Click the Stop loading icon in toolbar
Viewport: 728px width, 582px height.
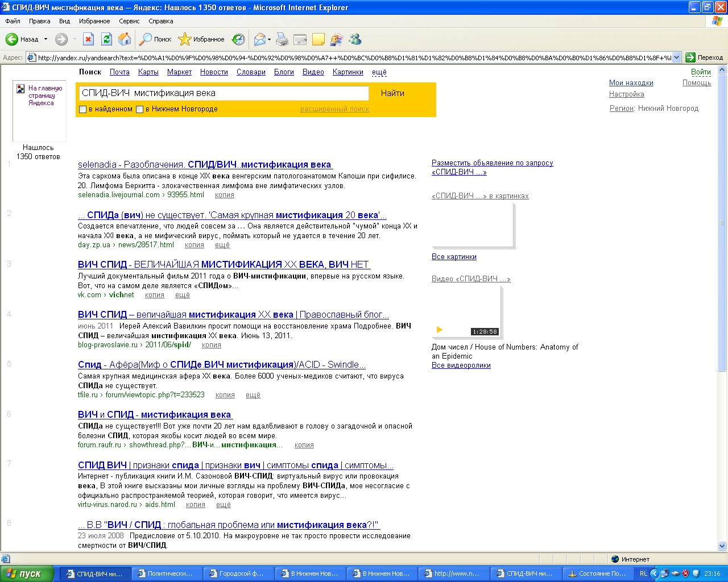tap(88, 39)
